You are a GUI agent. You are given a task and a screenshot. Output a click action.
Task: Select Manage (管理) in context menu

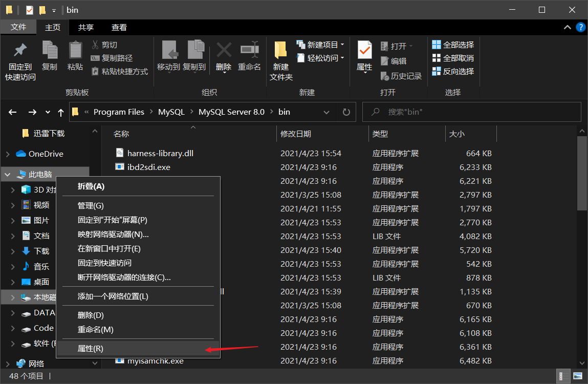tap(138, 206)
